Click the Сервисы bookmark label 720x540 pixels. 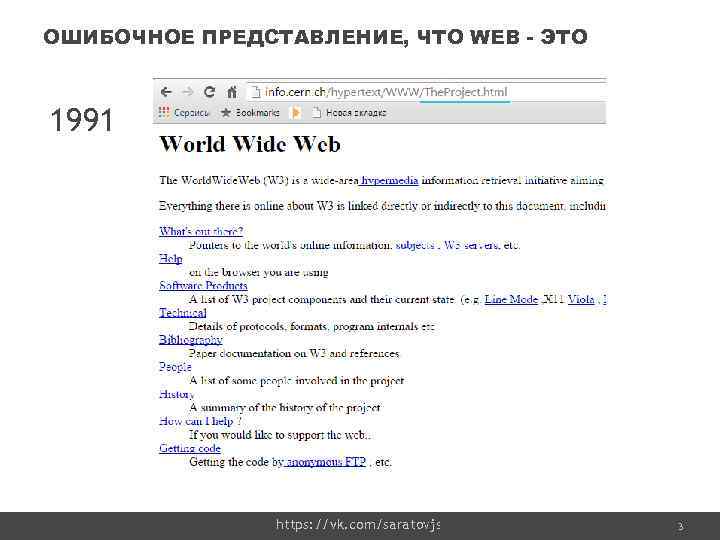click(191, 112)
